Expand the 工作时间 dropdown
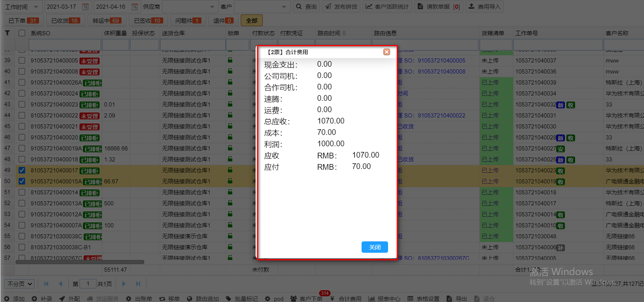This screenshot has height=302, width=644. pos(36,7)
